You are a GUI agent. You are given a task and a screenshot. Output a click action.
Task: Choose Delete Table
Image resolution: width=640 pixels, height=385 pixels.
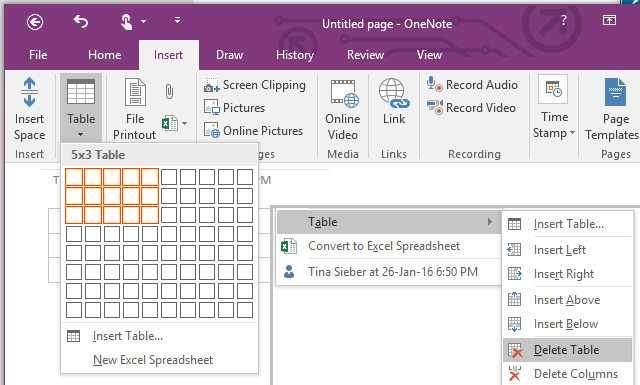pyautogui.click(x=567, y=350)
